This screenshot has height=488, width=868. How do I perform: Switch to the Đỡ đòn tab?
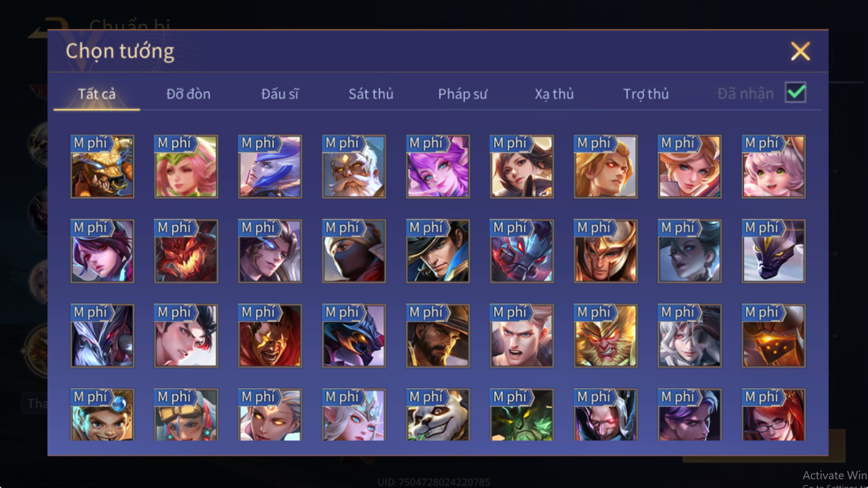tap(188, 94)
